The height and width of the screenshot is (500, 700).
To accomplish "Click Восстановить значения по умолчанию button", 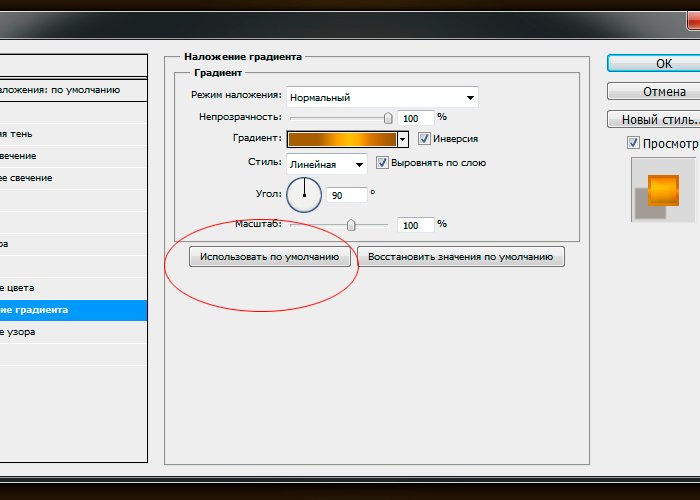I will pos(460,257).
